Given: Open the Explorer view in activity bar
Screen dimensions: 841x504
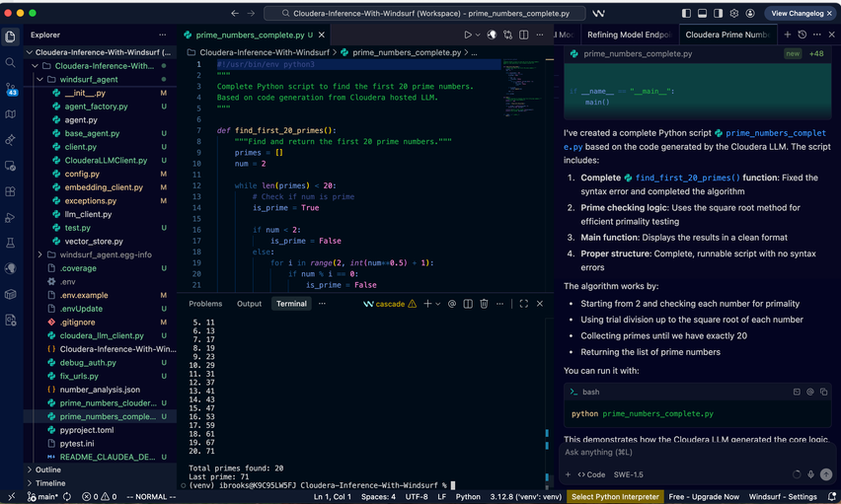Looking at the screenshot, I should [x=10, y=36].
